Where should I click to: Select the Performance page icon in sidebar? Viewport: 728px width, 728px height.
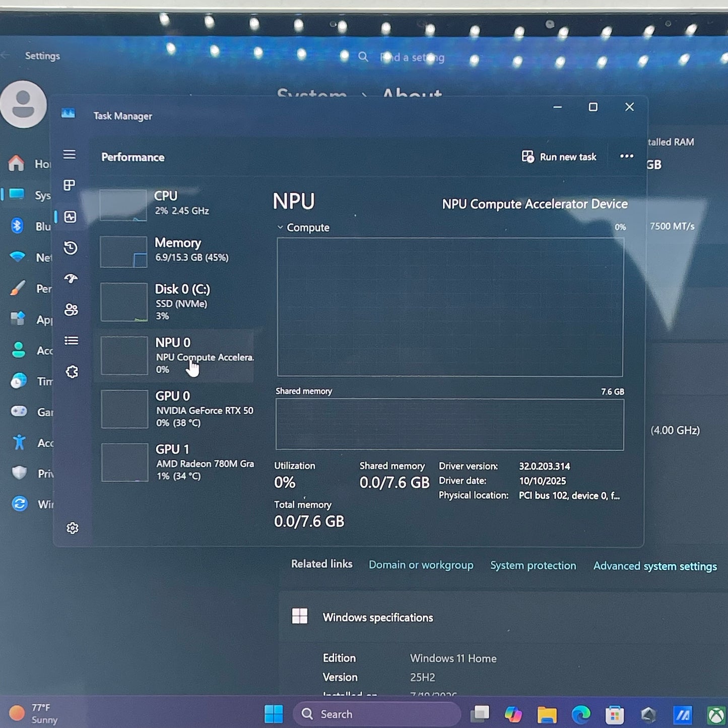tap(70, 217)
